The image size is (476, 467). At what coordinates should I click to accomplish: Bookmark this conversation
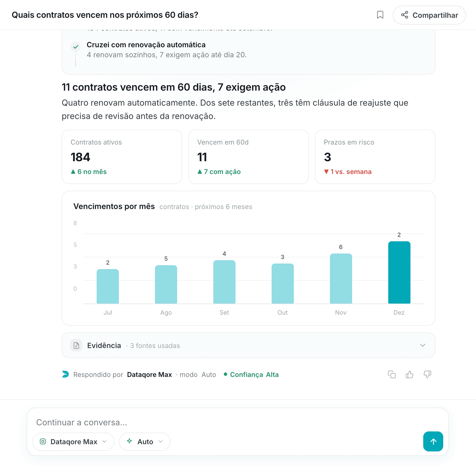[380, 15]
